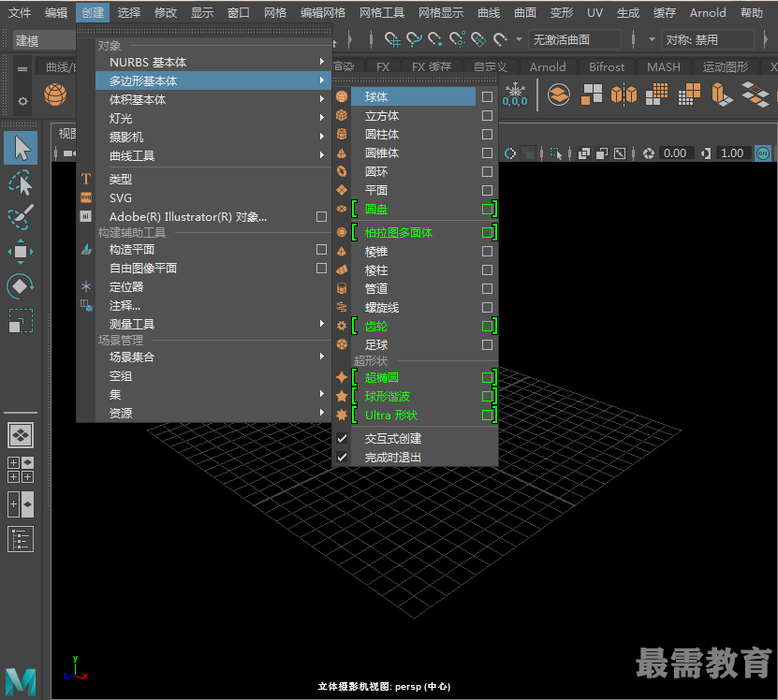Expand 曲线工具 submenu
The height and width of the screenshot is (700, 778).
(x=213, y=155)
